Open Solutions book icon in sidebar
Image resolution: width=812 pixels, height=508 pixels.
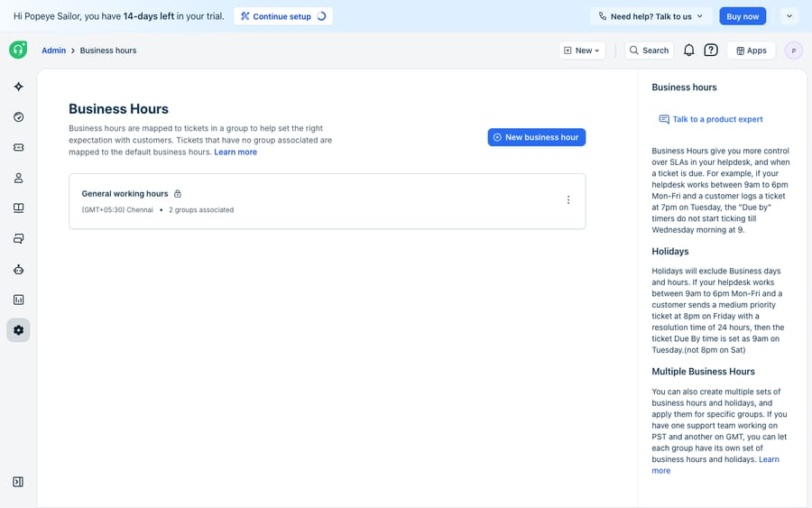[x=19, y=208]
